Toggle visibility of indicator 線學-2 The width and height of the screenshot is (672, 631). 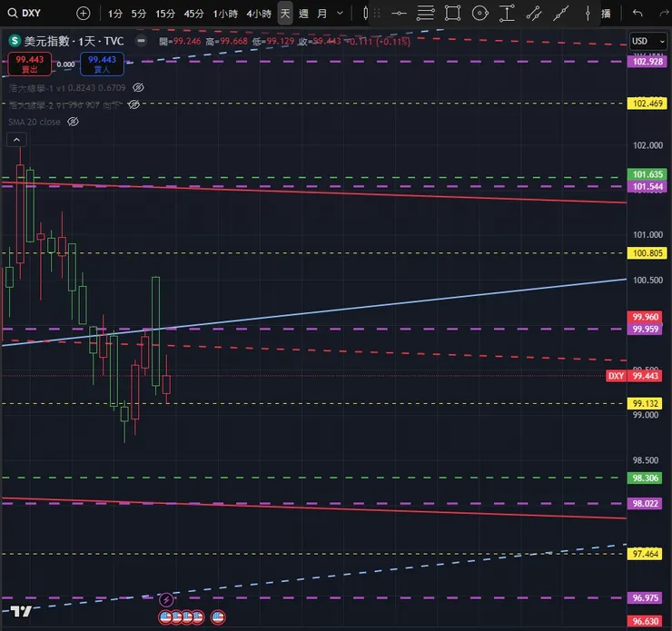click(x=133, y=104)
